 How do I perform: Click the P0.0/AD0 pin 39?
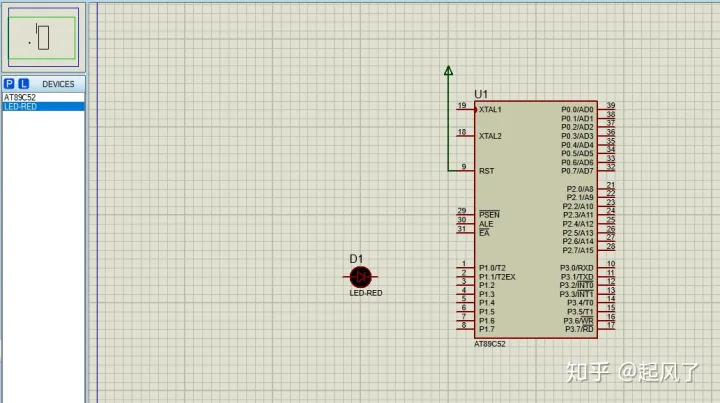(606, 110)
